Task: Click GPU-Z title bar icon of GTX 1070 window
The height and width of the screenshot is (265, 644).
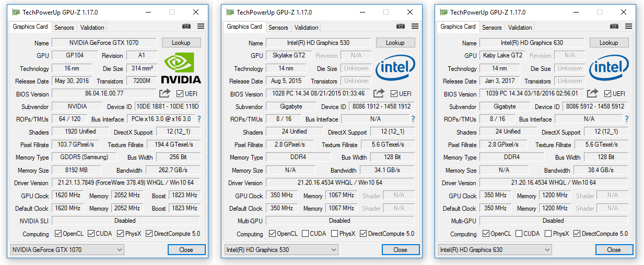Action: (x=17, y=12)
